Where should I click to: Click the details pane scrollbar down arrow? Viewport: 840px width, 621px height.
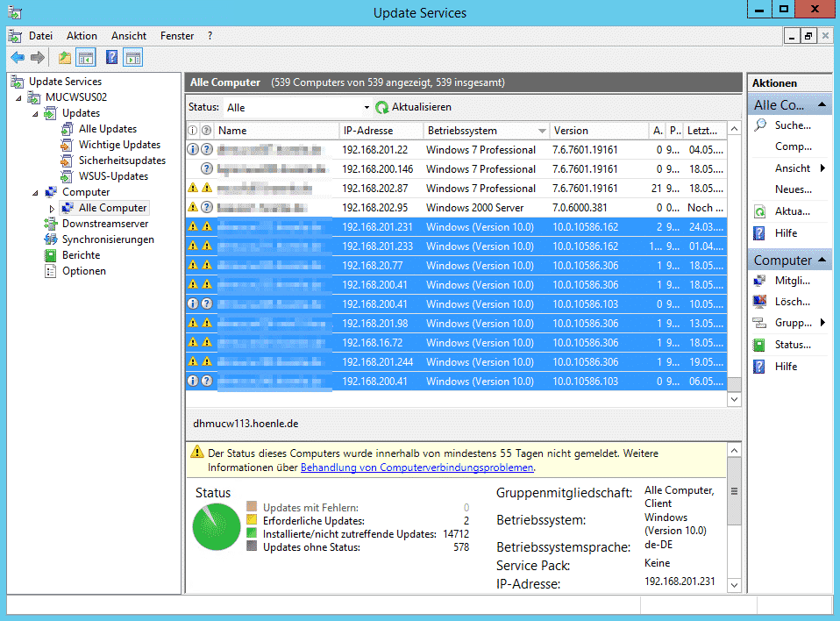[734, 585]
